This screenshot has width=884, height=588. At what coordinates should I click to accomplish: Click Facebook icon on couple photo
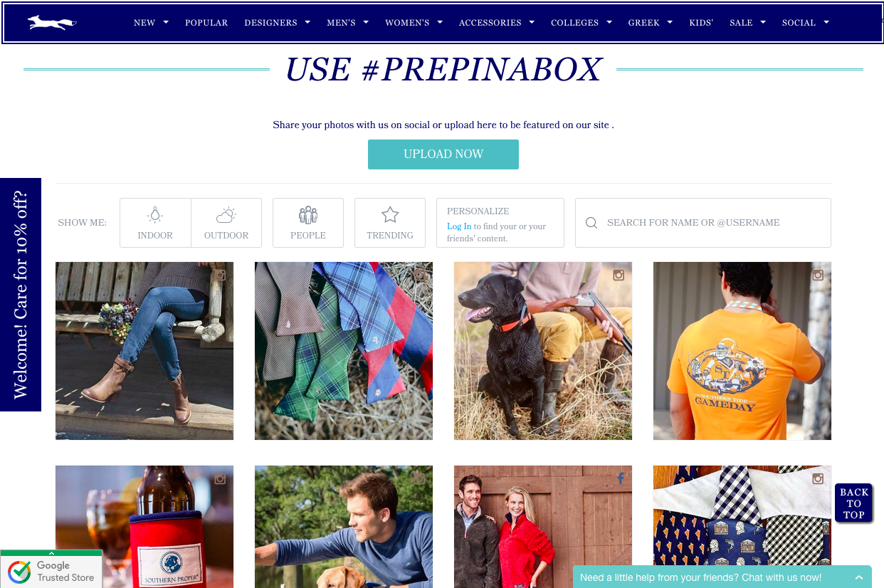(x=621, y=479)
